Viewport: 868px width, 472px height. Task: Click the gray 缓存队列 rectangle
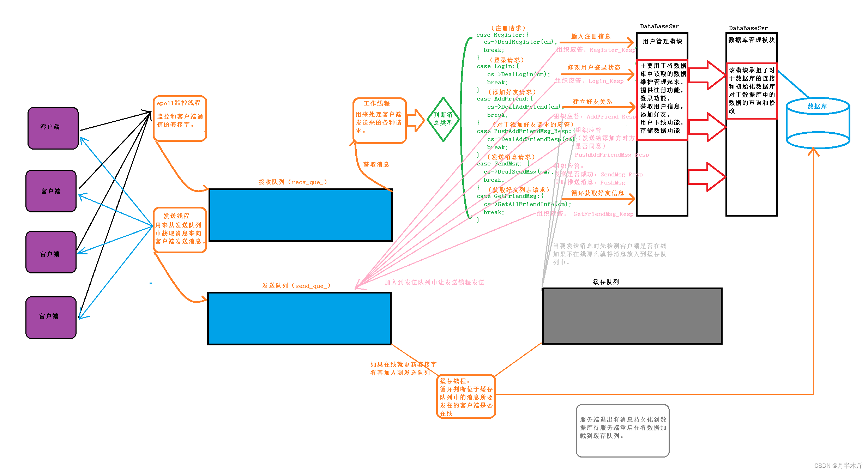point(632,316)
